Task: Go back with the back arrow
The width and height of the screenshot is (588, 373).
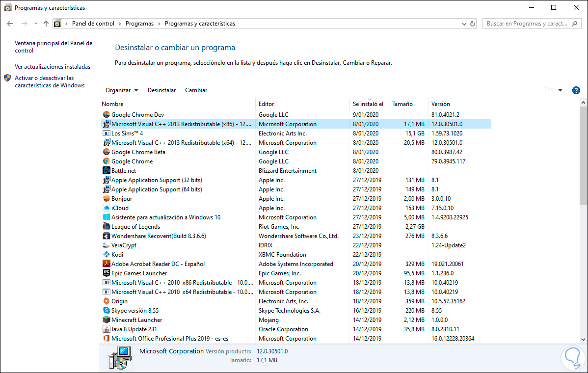Action: point(10,24)
